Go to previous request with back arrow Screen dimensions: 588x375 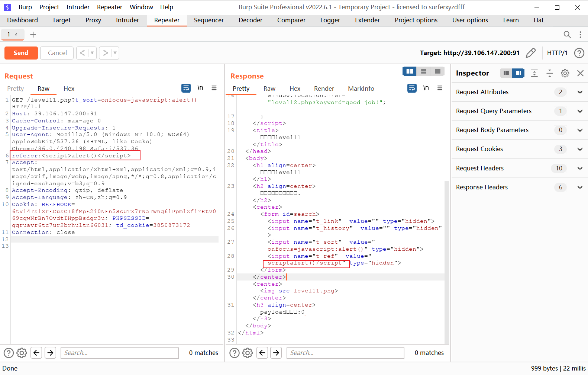[x=83, y=53]
